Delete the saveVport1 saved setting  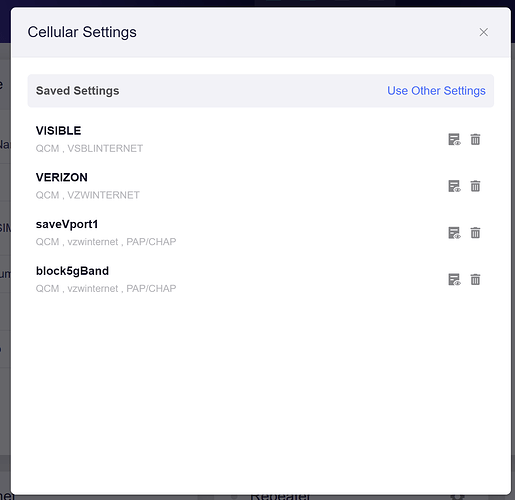click(x=475, y=233)
